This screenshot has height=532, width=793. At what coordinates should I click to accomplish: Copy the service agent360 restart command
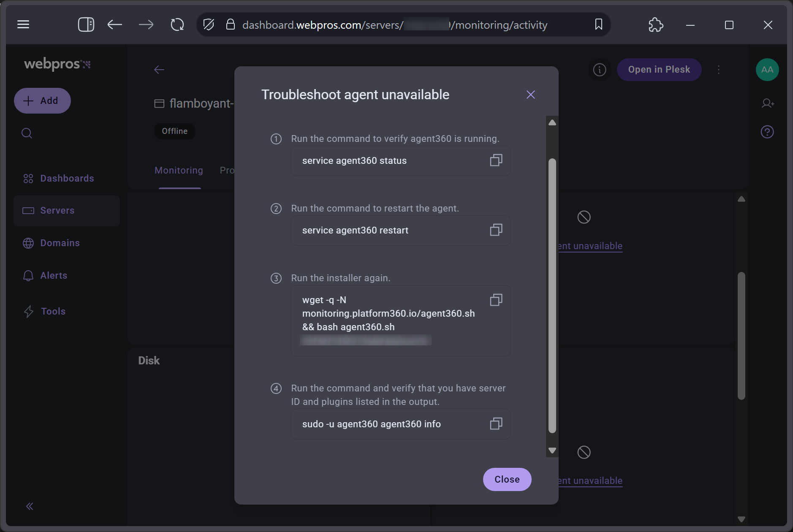coord(496,230)
